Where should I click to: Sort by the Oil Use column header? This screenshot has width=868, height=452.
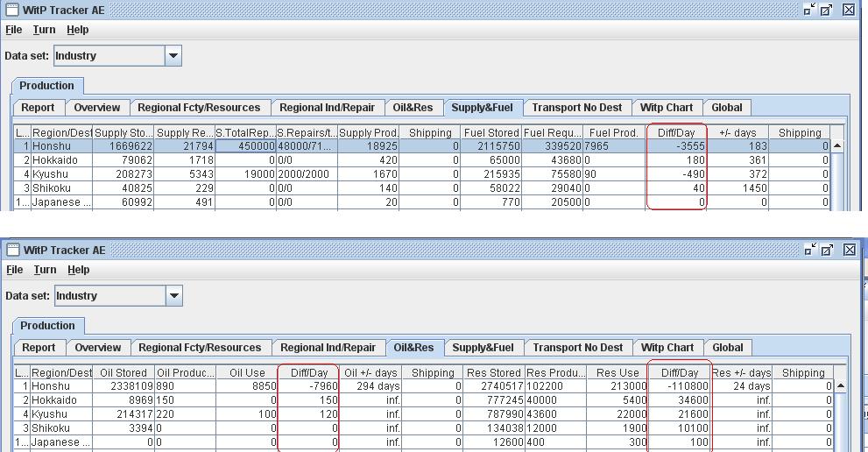click(x=247, y=373)
